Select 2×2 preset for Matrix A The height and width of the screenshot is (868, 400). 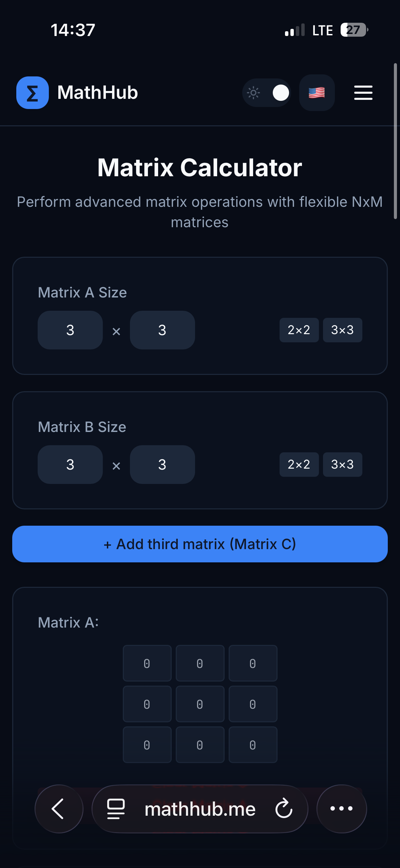(x=299, y=330)
